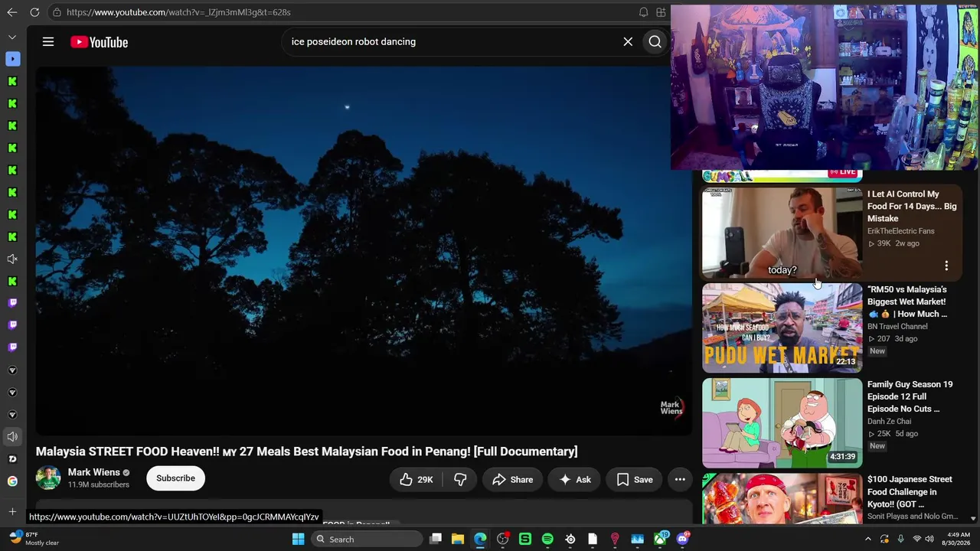Screen dimensions: 980x551
Task: Open Mark Wiens channel avatar
Action: (48, 478)
